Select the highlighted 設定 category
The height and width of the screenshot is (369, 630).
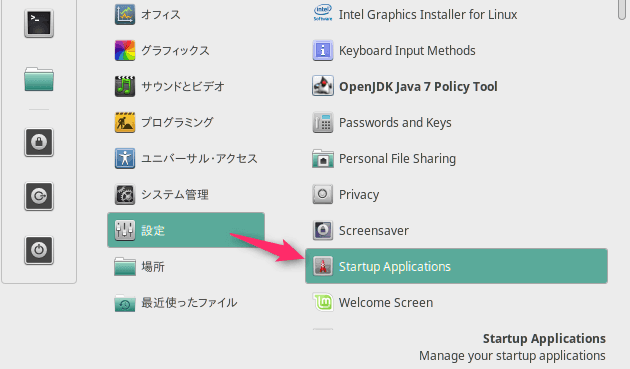186,230
